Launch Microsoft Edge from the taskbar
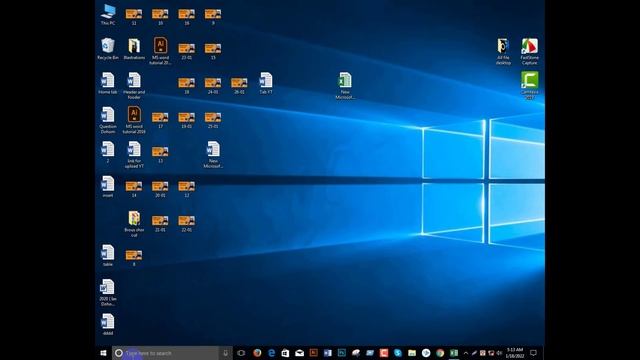This screenshot has width=640, height=360. (x=271, y=353)
